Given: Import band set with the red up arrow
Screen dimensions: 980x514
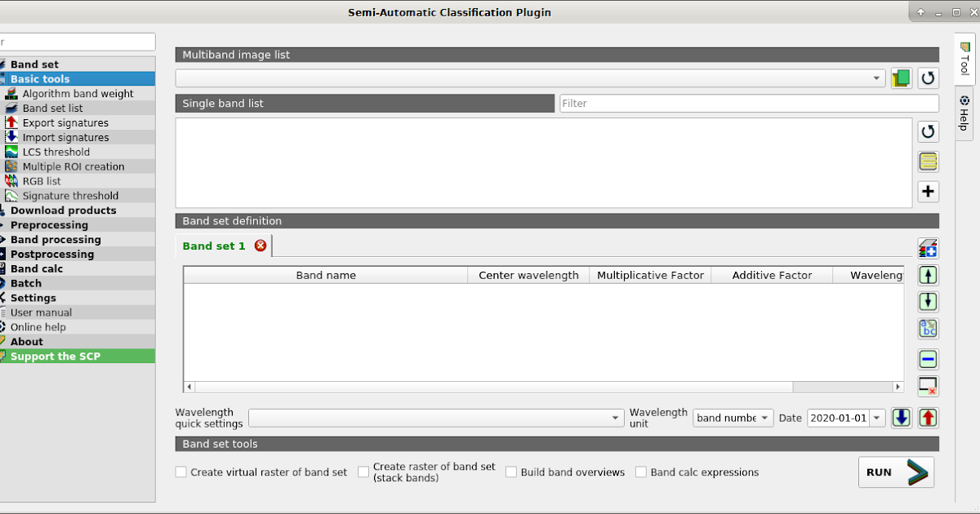Looking at the screenshot, I should tap(928, 417).
